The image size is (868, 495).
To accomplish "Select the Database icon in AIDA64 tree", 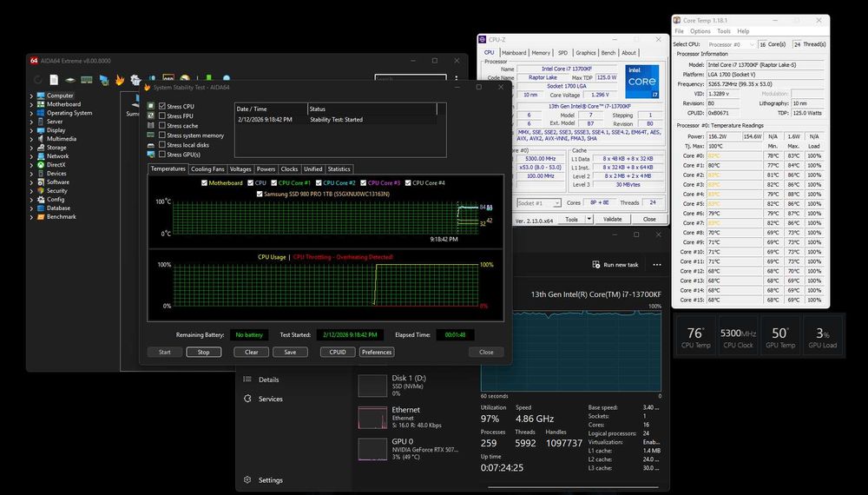I will pos(41,208).
